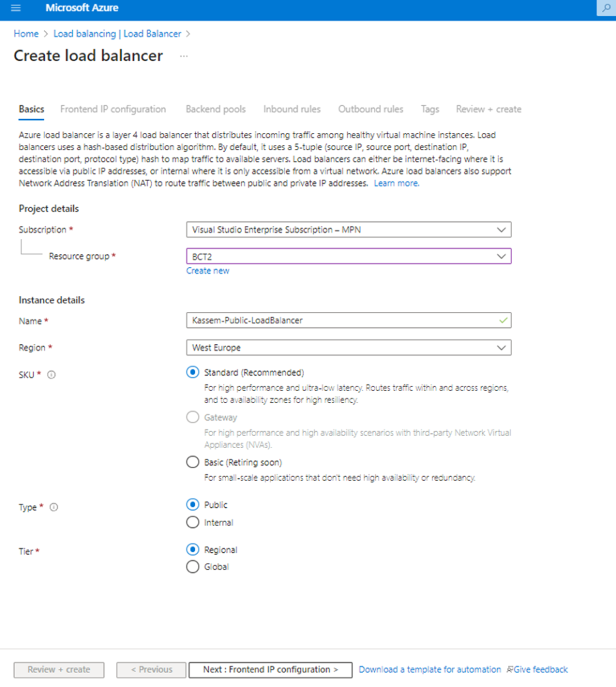Click Next: Frontend IP configuration button

pyautogui.click(x=270, y=670)
